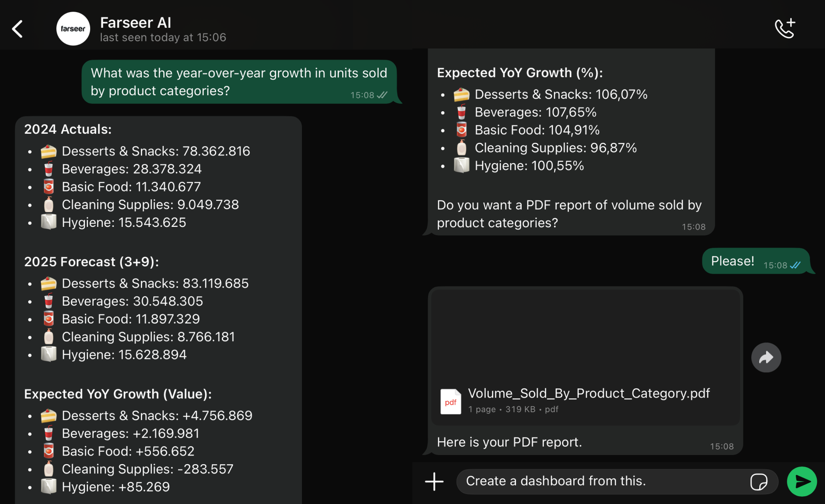The height and width of the screenshot is (504, 825).
Task: Select the 'Here is your PDF report' message
Action: coord(510,442)
